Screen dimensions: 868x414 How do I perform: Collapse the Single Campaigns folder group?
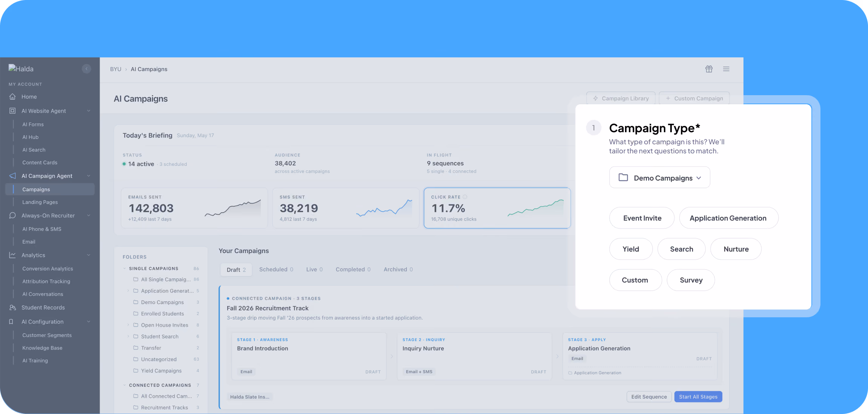point(125,269)
